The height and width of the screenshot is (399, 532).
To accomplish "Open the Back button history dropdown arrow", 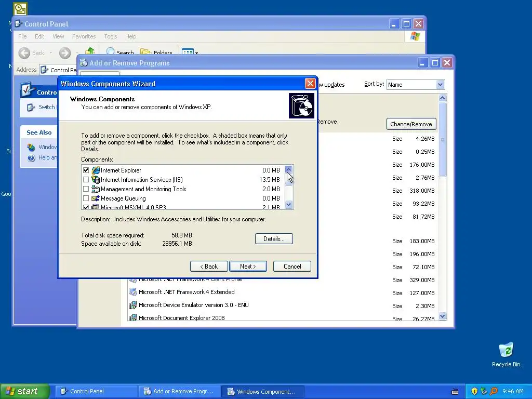I will 51,53.
